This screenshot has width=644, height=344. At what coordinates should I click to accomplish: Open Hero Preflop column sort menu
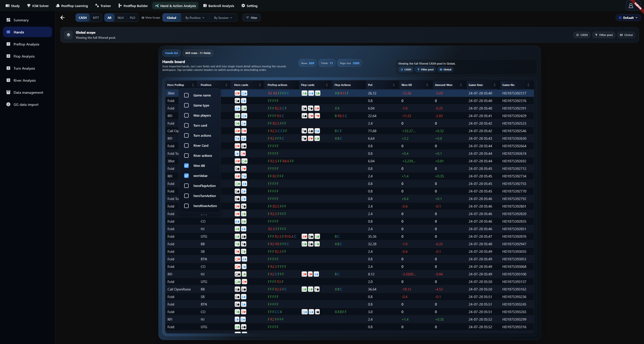tap(193, 85)
